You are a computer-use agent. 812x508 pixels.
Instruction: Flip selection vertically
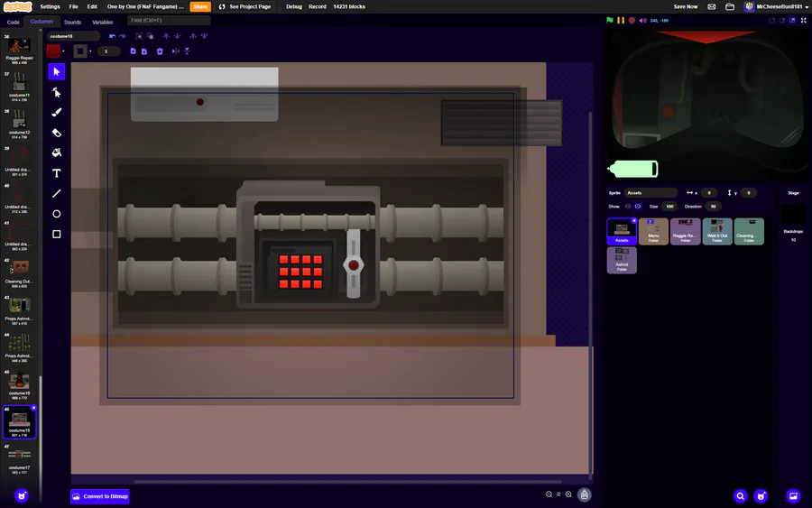(x=187, y=51)
